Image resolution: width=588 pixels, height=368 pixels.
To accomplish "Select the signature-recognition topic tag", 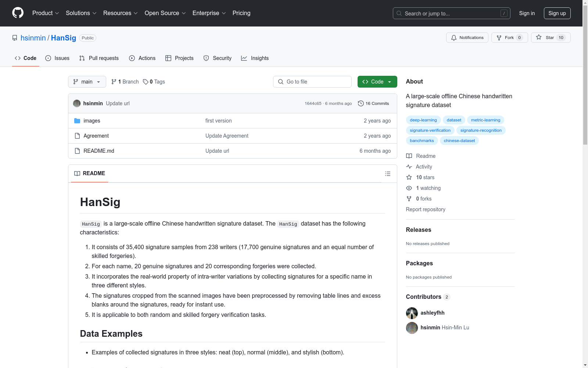I will 481,130.
